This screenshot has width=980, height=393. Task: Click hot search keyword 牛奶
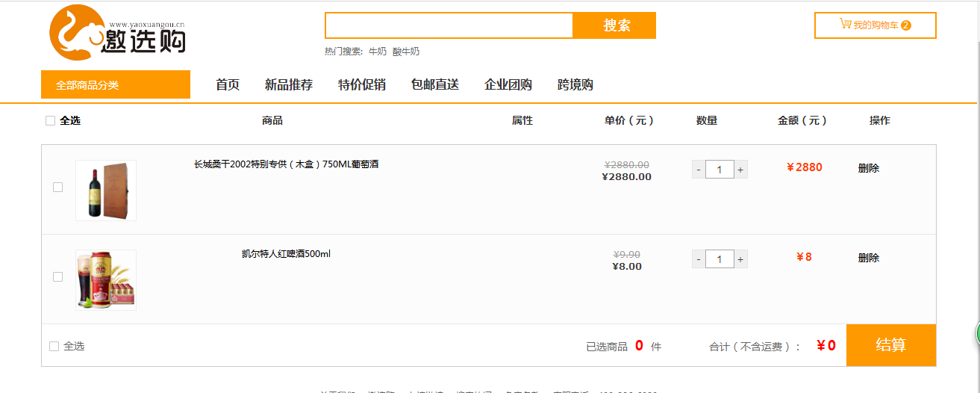(x=378, y=52)
